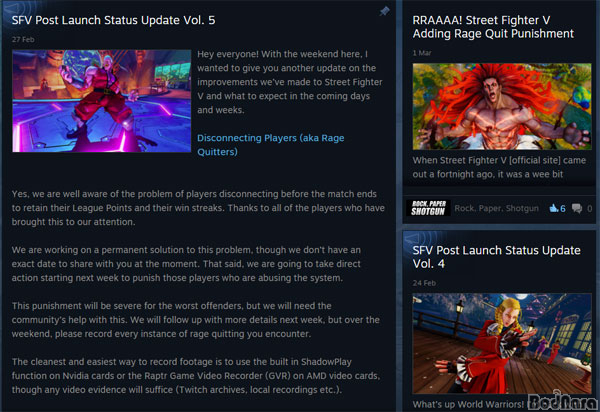This screenshot has width=600, height=412.
Task: Click the like count number 6
Action: [562, 208]
